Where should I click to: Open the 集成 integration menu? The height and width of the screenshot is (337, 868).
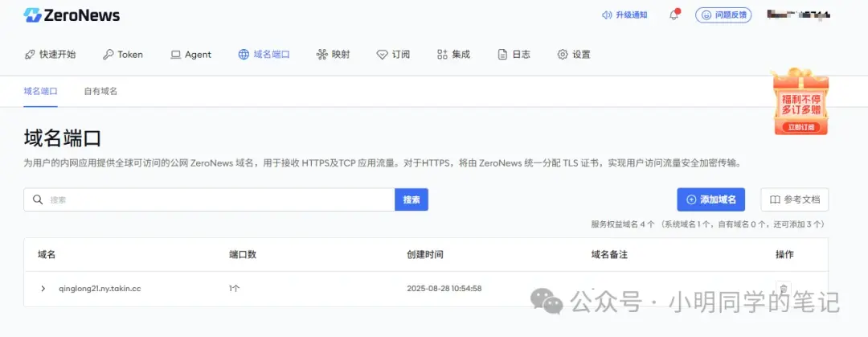pos(453,55)
